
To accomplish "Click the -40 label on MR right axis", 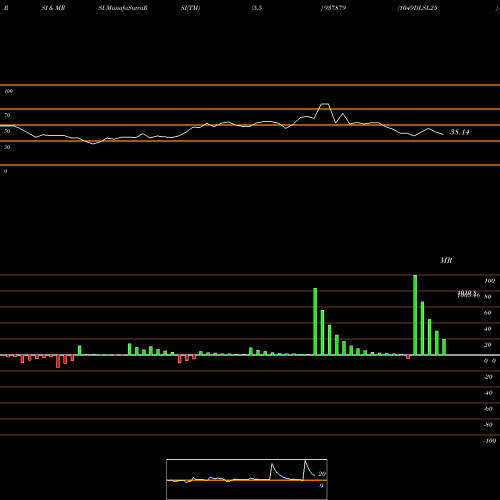I will tap(488, 393).
